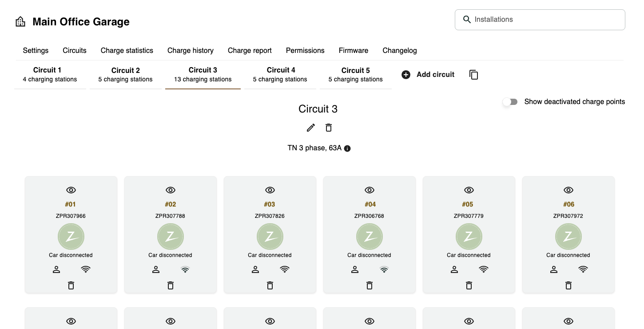644x329 pixels.
Task: Click the building icon beside Main Office Garage
Action: pyautogui.click(x=20, y=22)
